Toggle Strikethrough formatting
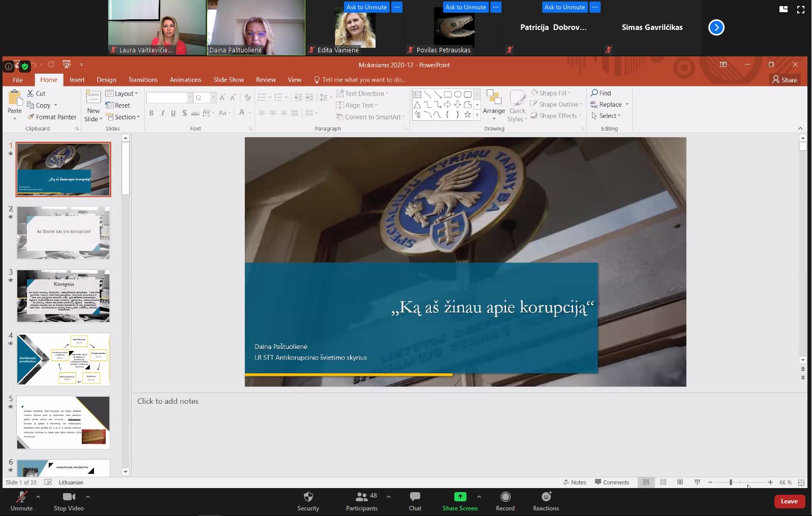 (x=195, y=113)
